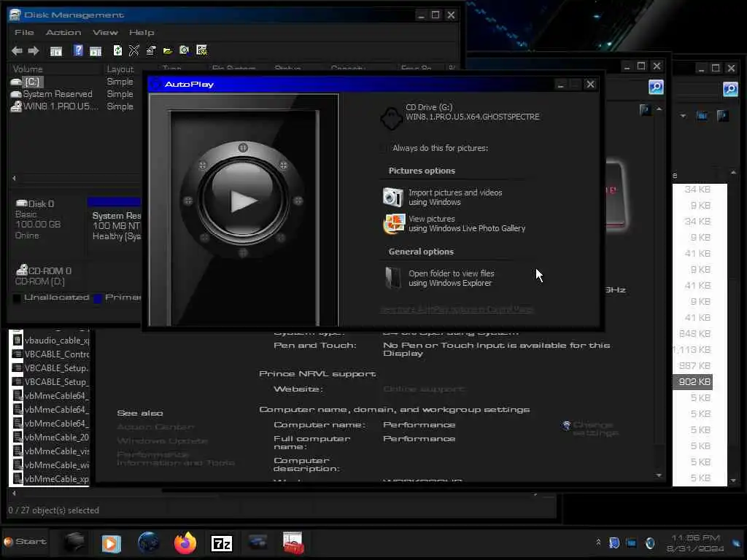Select the Disk 0 label in graphical view
This screenshot has height=560, width=747.
click(41, 204)
